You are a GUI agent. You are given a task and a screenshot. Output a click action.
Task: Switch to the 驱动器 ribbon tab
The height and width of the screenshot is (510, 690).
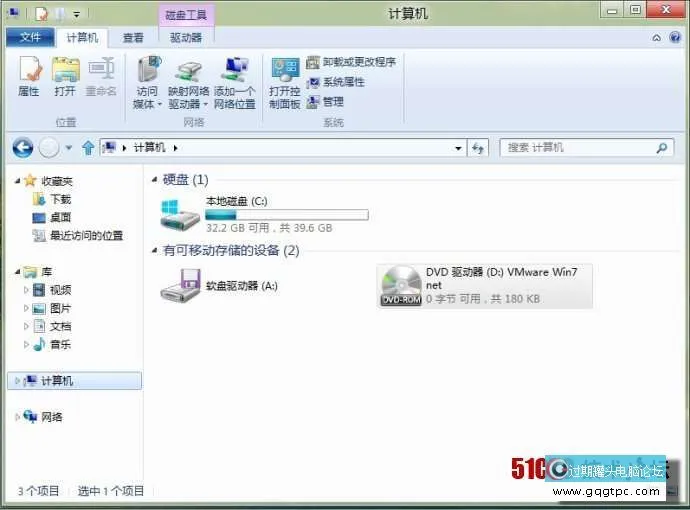(186, 37)
